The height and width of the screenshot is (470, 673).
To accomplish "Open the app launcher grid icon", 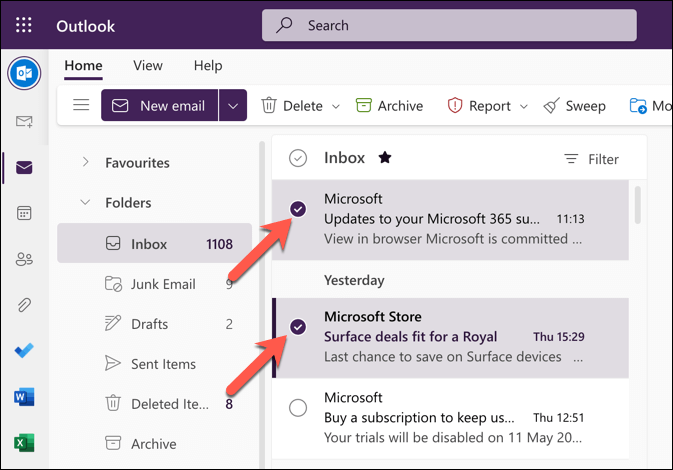I will (x=24, y=25).
